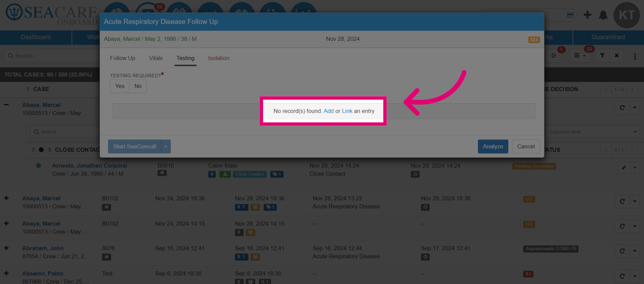Click the funnel filter icon
Image resolution: width=644 pixels, height=284 pixels.
click(602, 56)
